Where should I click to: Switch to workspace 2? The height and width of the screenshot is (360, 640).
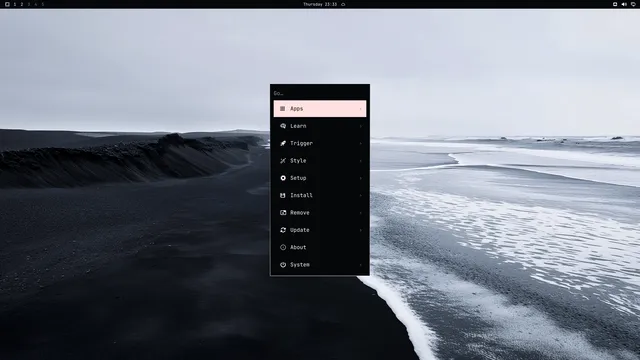coord(22,4)
